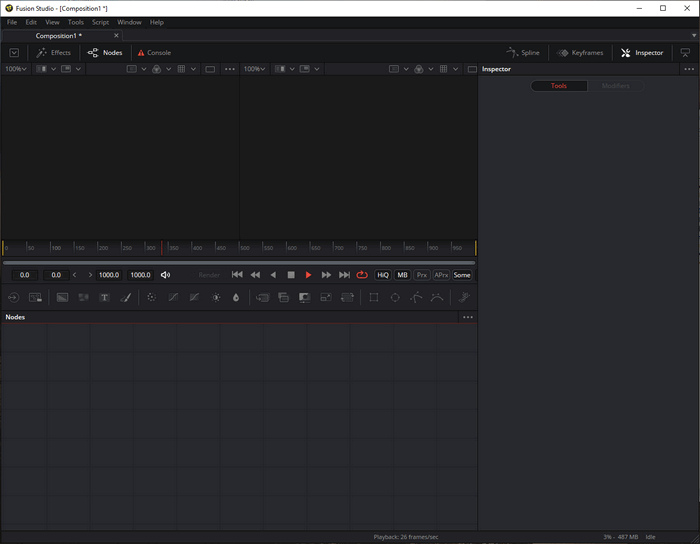Add a particle emitter node
The width and height of the screenshot is (700, 544).
pyautogui.click(x=464, y=297)
